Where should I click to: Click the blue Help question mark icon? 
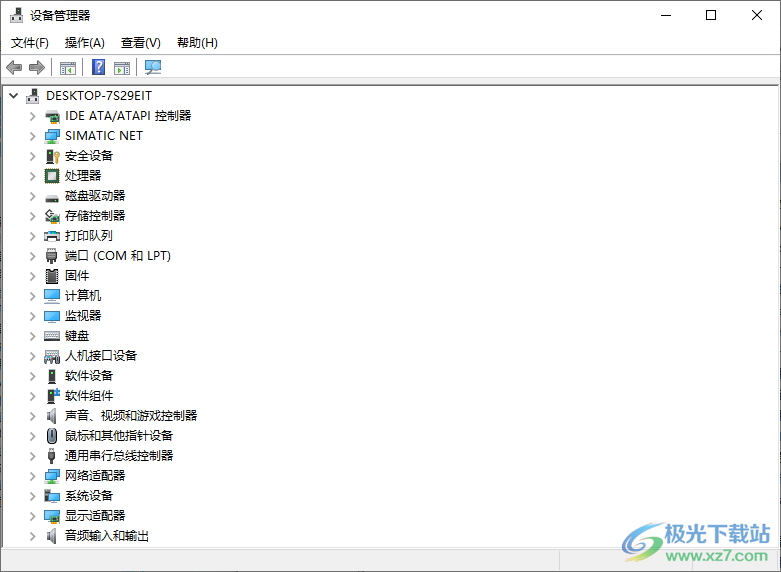(x=99, y=67)
